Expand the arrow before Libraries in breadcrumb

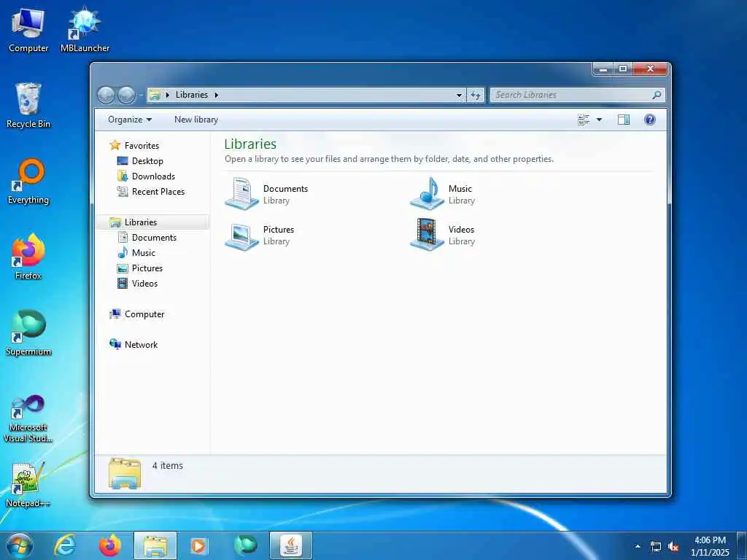pyautogui.click(x=167, y=95)
